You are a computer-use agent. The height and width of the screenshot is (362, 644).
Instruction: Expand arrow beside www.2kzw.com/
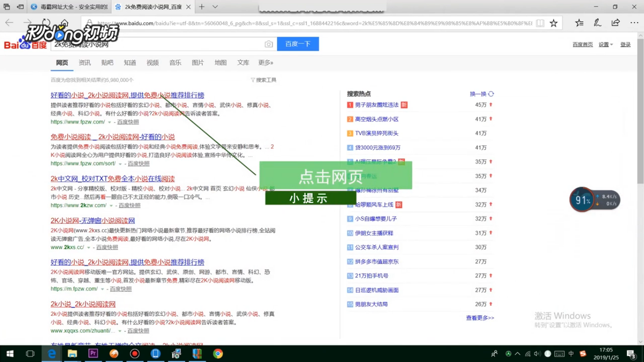111,206
